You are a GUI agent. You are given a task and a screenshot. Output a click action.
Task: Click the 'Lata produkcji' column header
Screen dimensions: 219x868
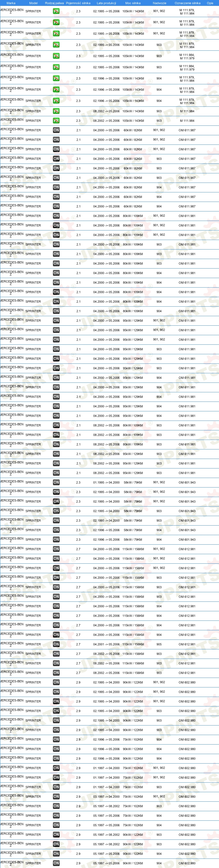pyautogui.click(x=106, y=3)
